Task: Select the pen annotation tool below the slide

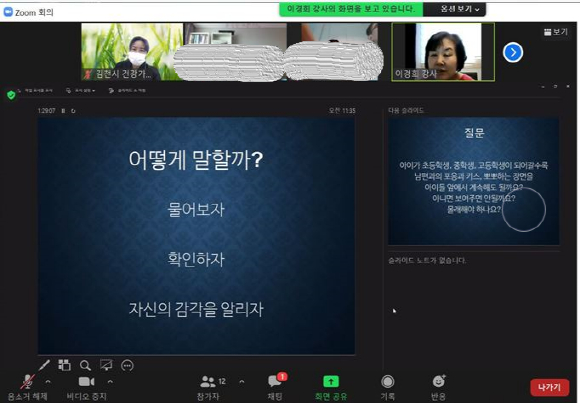Action: (x=44, y=365)
